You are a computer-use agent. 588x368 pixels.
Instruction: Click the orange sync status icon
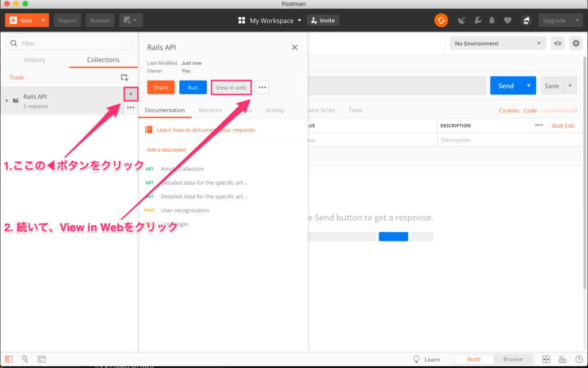(440, 21)
